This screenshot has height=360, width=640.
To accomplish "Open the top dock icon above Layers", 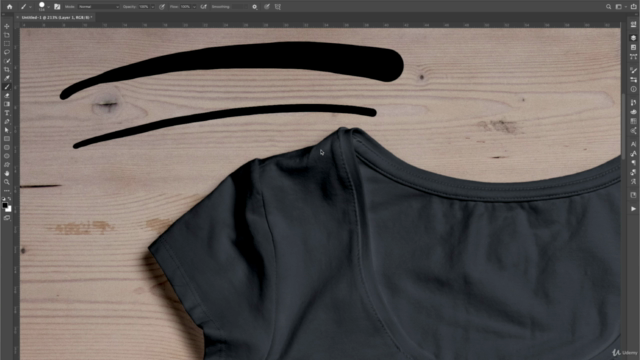I will pyautogui.click(x=633, y=25).
